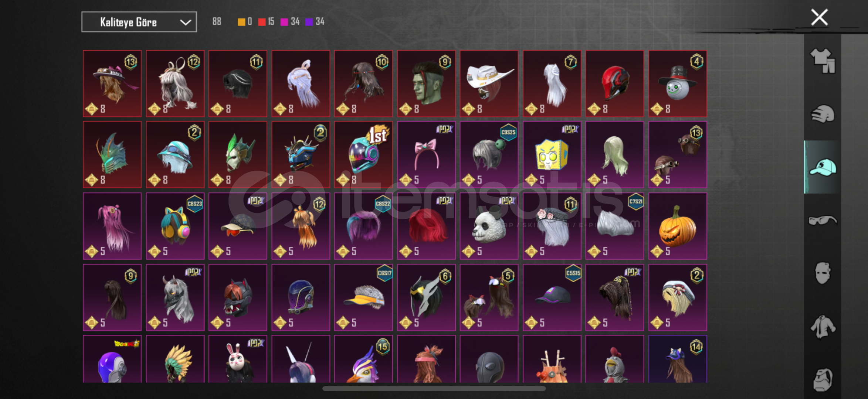
Task: Choose the 1st place neon helmet
Action: (363, 154)
